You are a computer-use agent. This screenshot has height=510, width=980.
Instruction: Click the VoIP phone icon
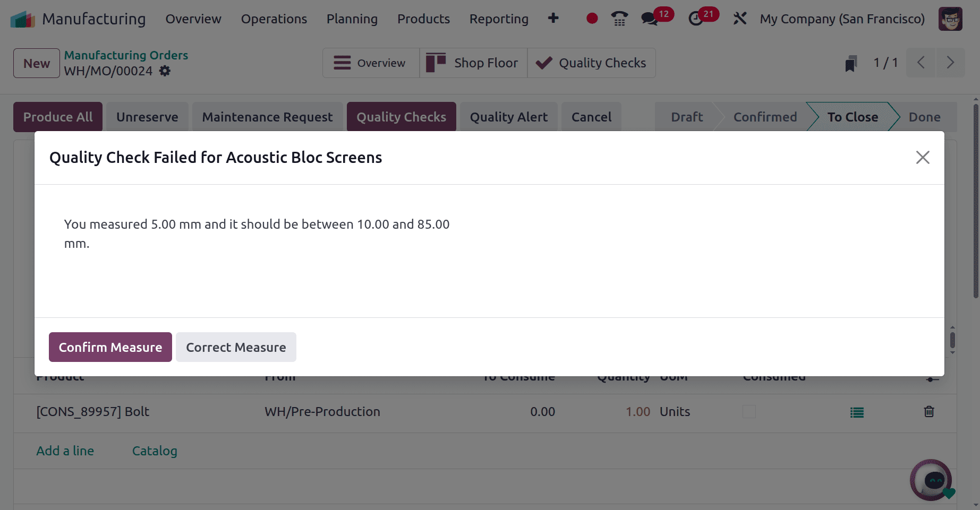pos(619,18)
